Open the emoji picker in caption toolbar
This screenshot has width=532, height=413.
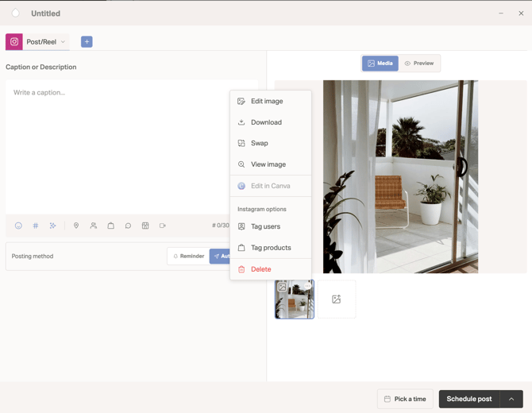(18, 226)
